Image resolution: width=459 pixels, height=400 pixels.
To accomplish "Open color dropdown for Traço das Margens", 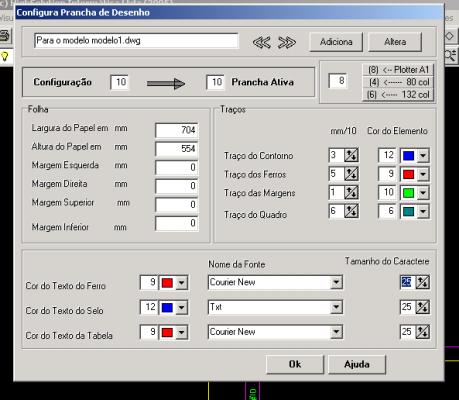I will [423, 193].
